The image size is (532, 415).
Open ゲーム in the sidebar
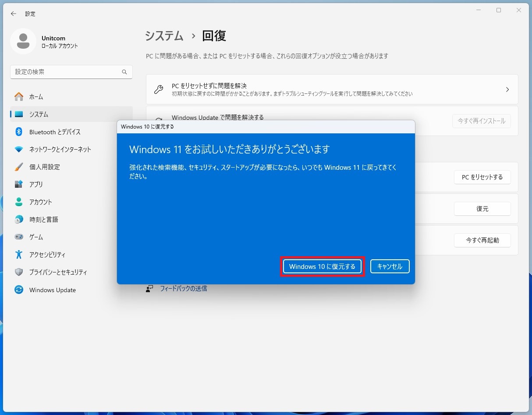click(36, 237)
